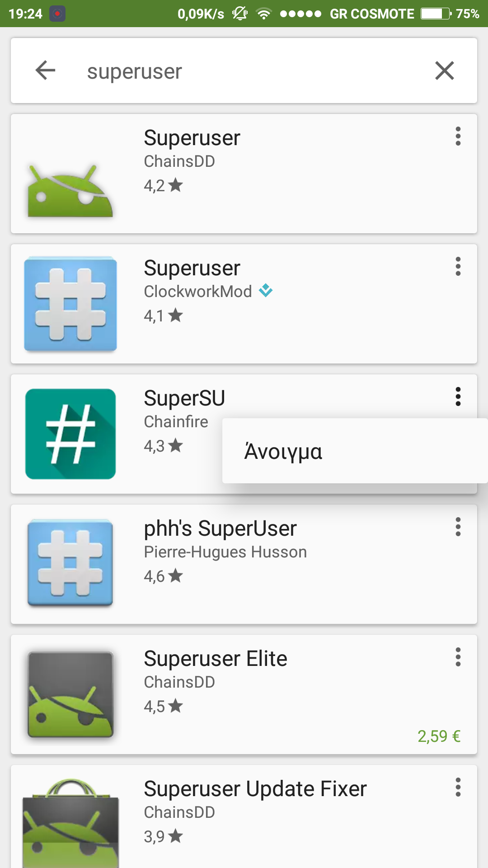Expand overflow menu for ChainsDD Superuser
Viewport: 488px width, 868px height.
coord(458,136)
